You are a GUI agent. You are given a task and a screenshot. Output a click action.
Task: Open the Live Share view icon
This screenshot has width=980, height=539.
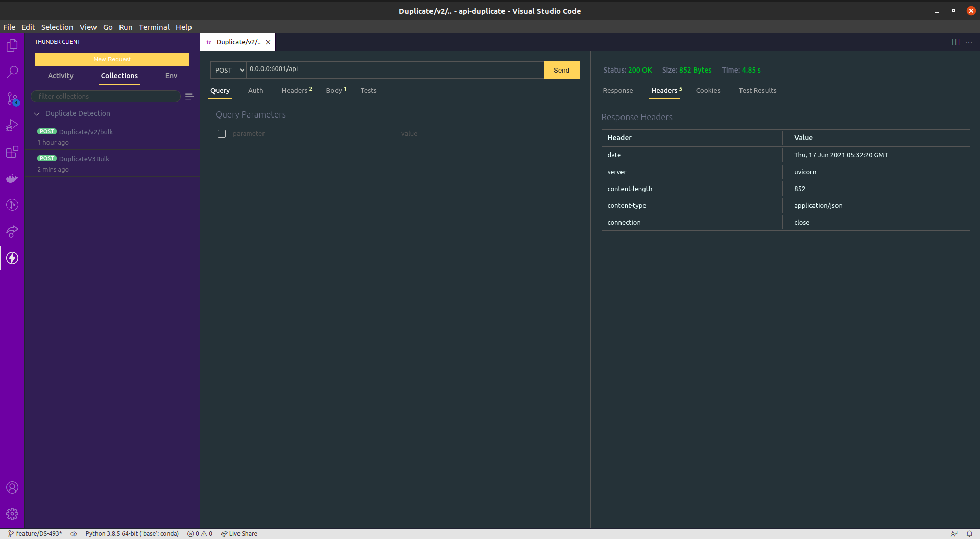pyautogui.click(x=12, y=231)
